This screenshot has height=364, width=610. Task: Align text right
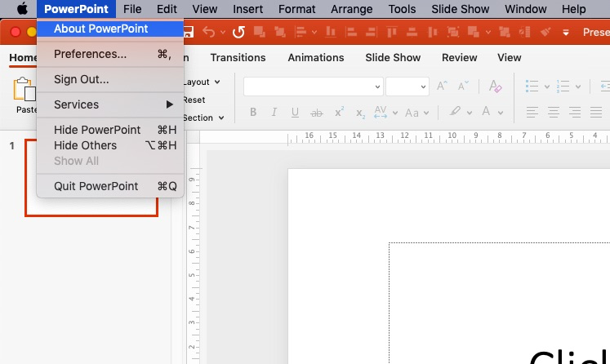point(575,112)
